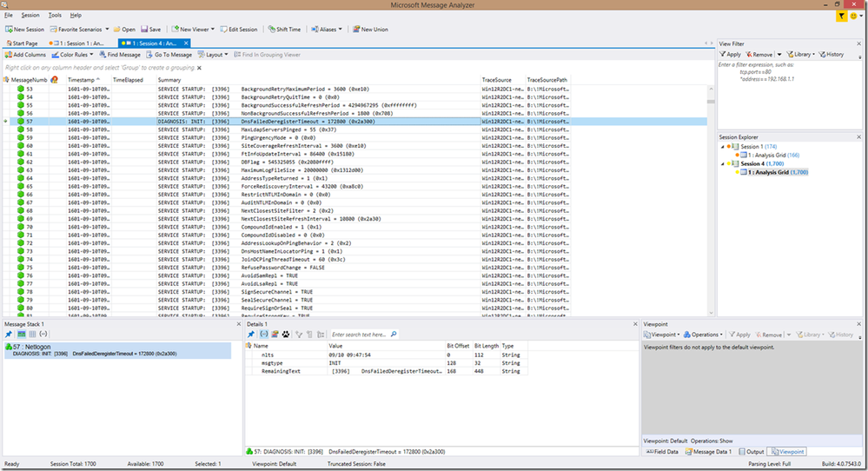The height and width of the screenshot is (471, 868).
Task: Open the Viewpoint dropdown in Viewpoint panel
Action: click(661, 335)
